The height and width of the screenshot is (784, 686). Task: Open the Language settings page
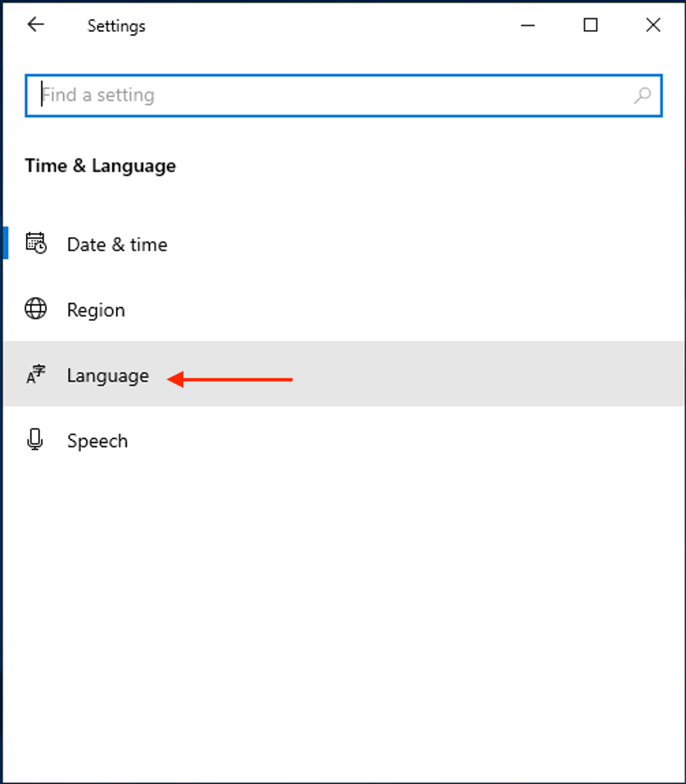(343, 374)
